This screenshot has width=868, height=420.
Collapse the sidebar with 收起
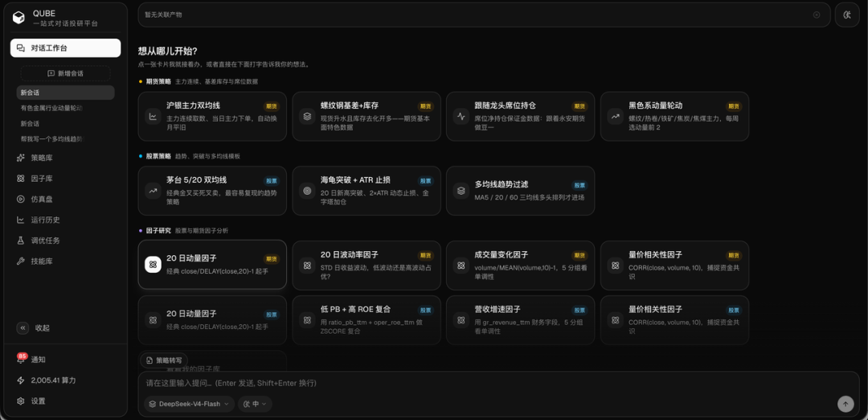click(x=33, y=328)
